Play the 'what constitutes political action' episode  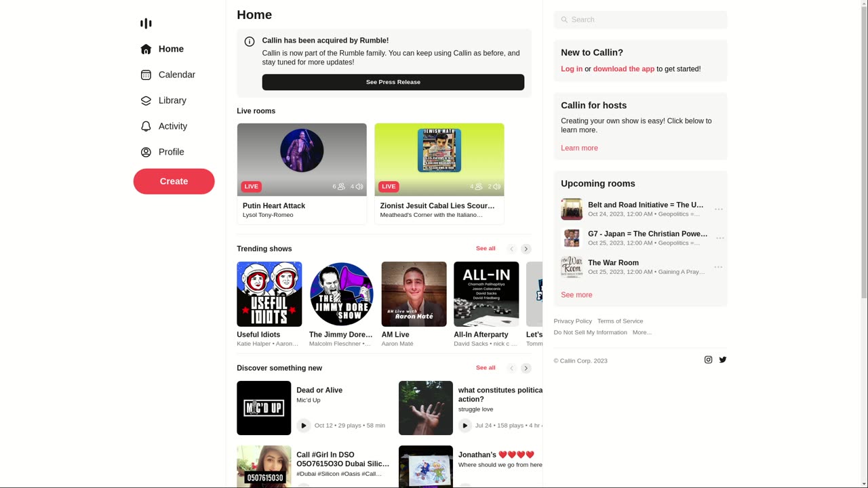(465, 426)
